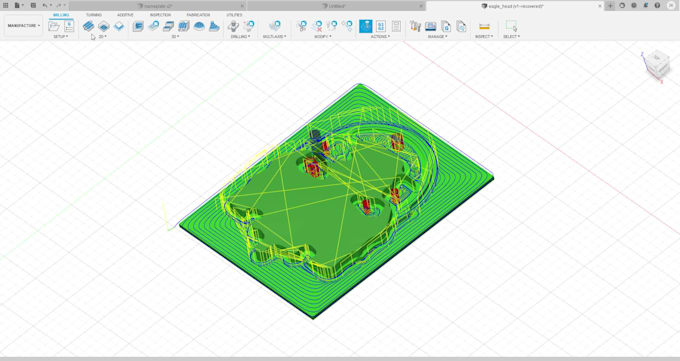Switch to the Fabrication tab
This screenshot has width=680, height=361.
(198, 15)
